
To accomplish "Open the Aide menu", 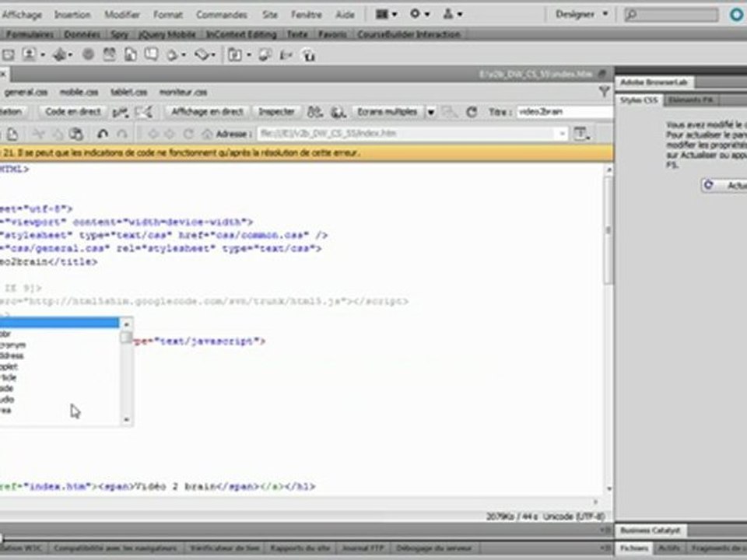I will coord(345,15).
